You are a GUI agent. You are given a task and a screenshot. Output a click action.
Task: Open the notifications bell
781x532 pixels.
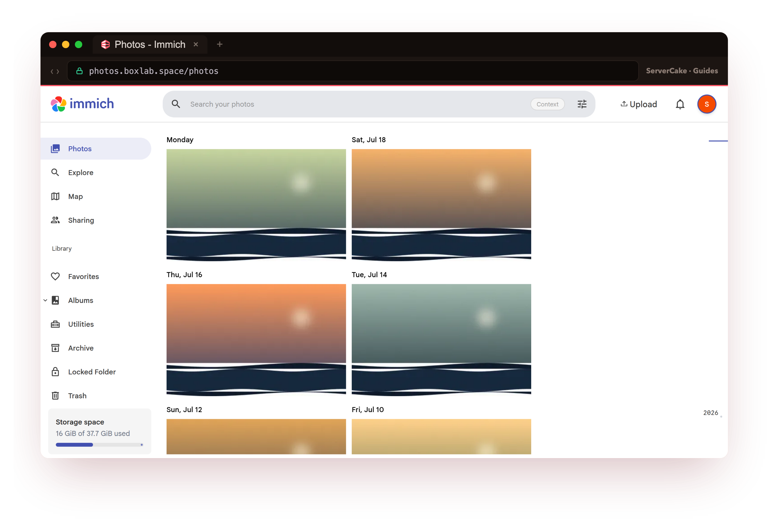[x=680, y=104]
